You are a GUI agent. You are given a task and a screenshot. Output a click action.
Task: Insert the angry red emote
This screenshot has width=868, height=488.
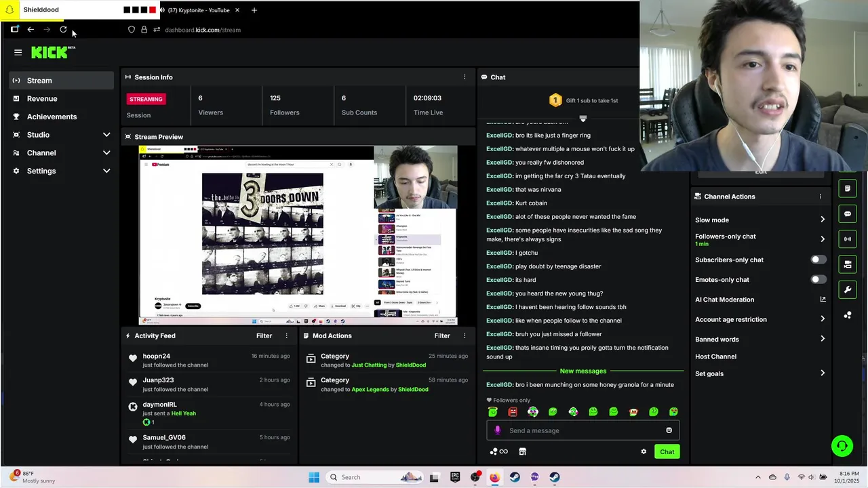[513, 411]
